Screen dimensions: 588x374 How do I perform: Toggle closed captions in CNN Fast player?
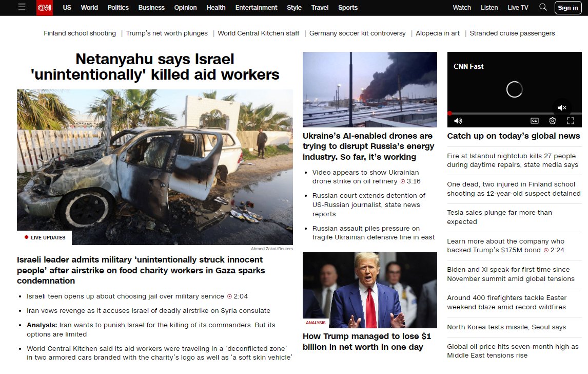534,121
